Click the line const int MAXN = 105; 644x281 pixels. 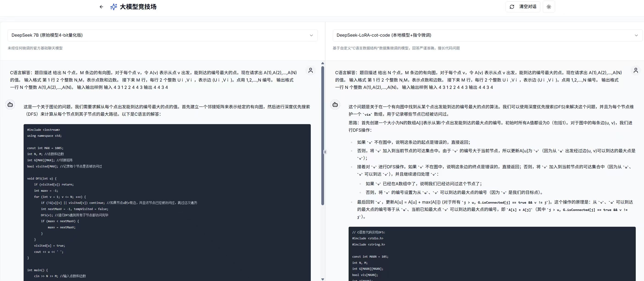pos(370,256)
